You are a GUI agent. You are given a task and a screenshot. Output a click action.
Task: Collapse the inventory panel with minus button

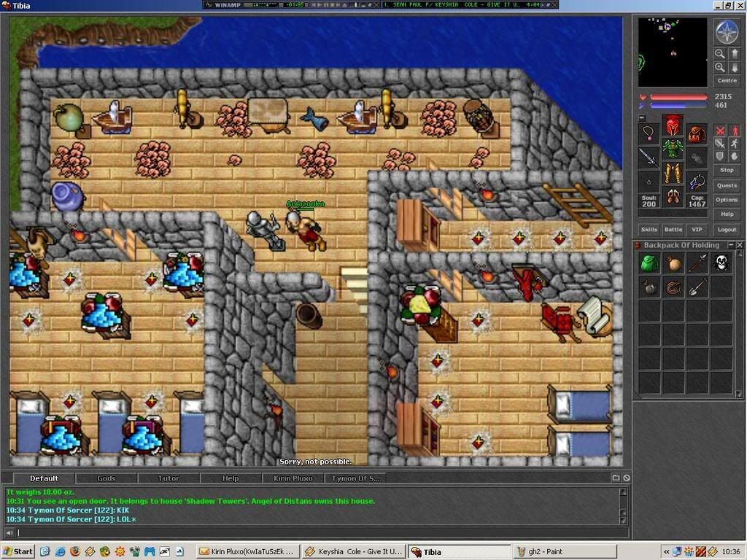642,117
